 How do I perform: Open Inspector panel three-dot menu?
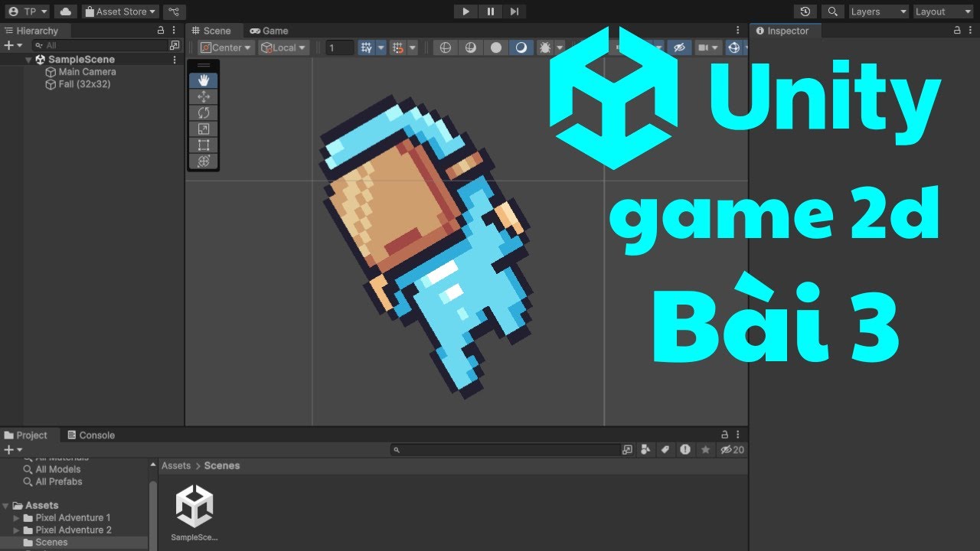970,31
